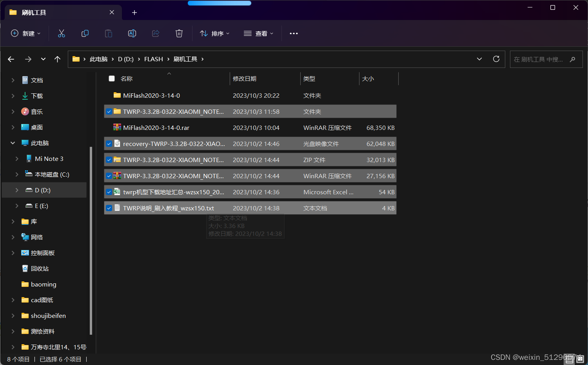Click FLASH in the address breadcrumb

tap(154, 59)
